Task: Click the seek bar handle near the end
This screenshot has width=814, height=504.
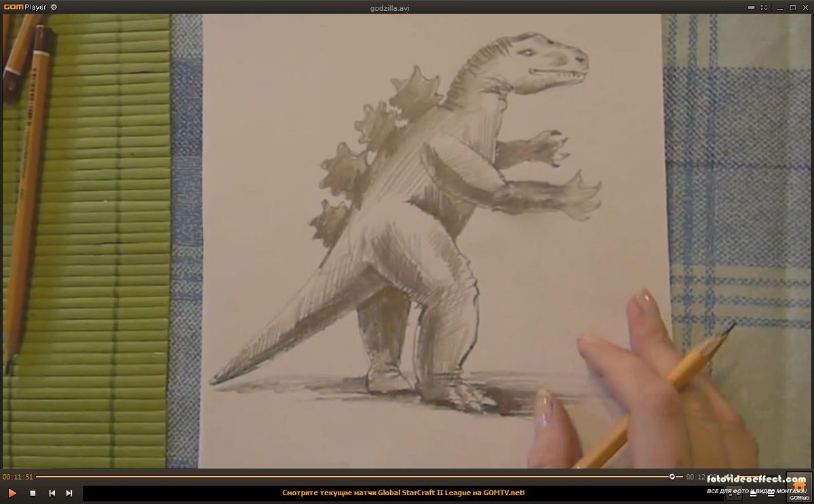Action: point(672,476)
